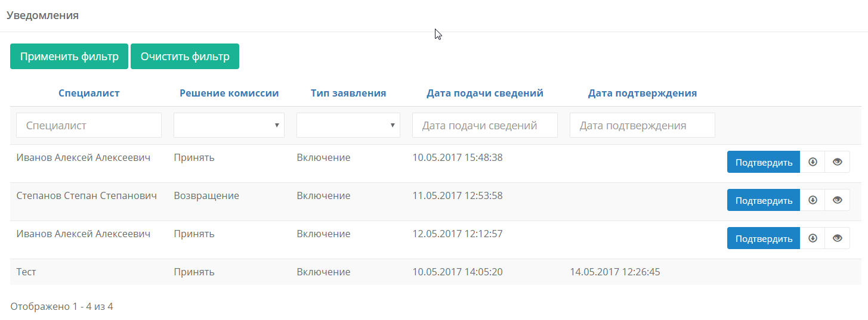Focus the Специалист filter input field
868x320 pixels.
coord(89,125)
